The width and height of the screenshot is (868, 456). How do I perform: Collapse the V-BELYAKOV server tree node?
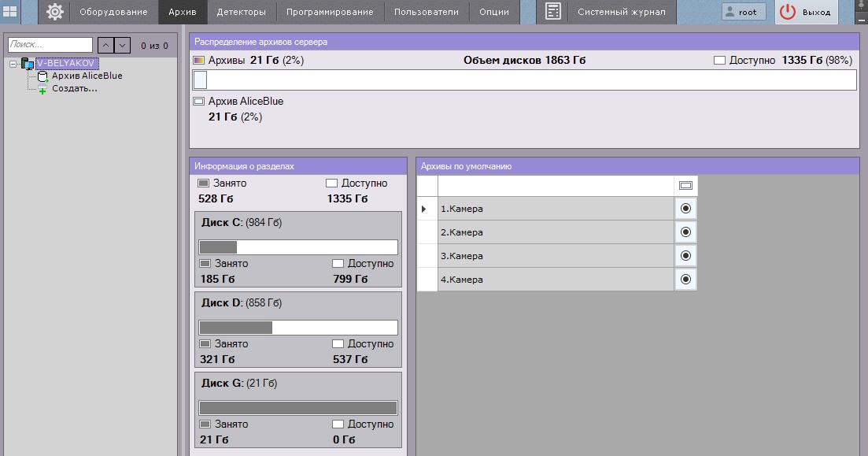(x=13, y=63)
